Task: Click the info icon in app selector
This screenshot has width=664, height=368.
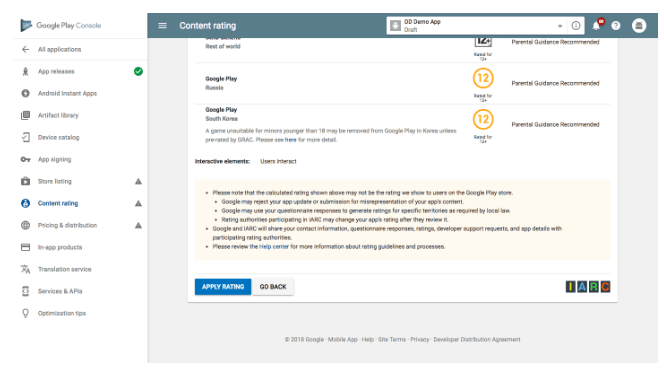Action: click(576, 26)
